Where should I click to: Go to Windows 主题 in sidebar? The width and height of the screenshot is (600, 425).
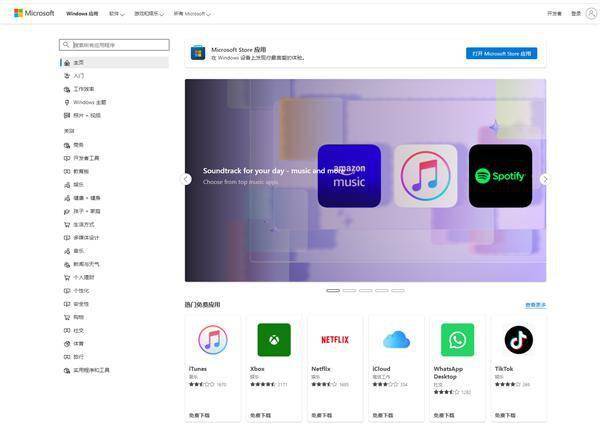point(89,102)
